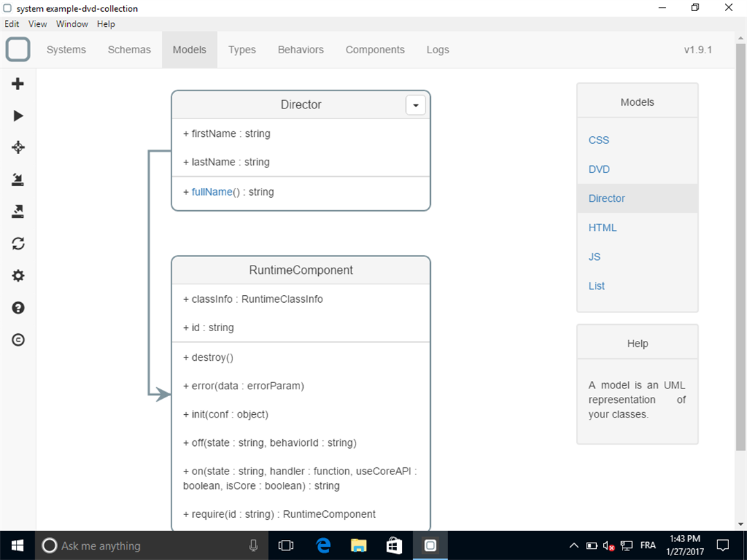Open the fullName() method link
Viewport: 747px width, 560px height.
[212, 192]
